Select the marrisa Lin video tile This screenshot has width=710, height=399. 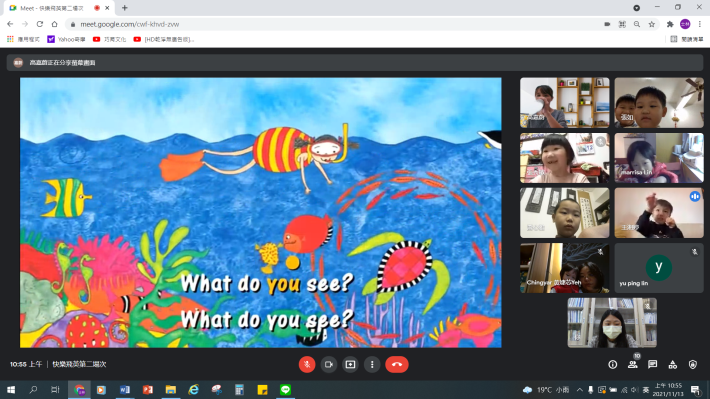point(659,158)
